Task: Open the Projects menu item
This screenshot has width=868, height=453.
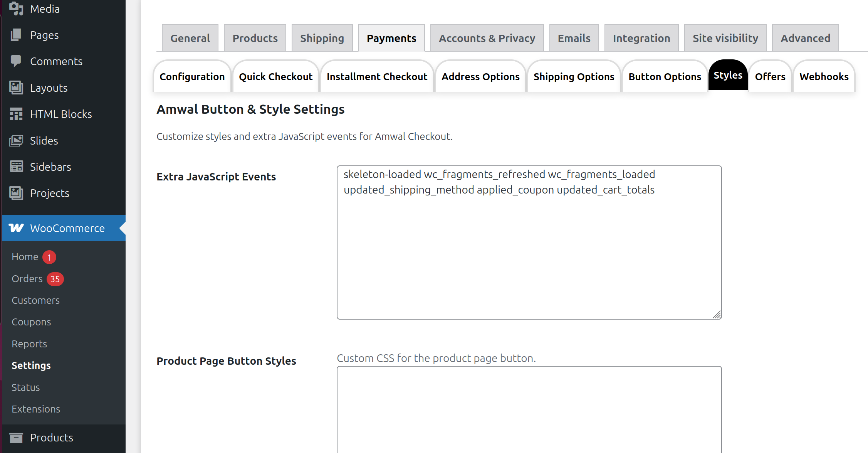Action: click(x=49, y=193)
